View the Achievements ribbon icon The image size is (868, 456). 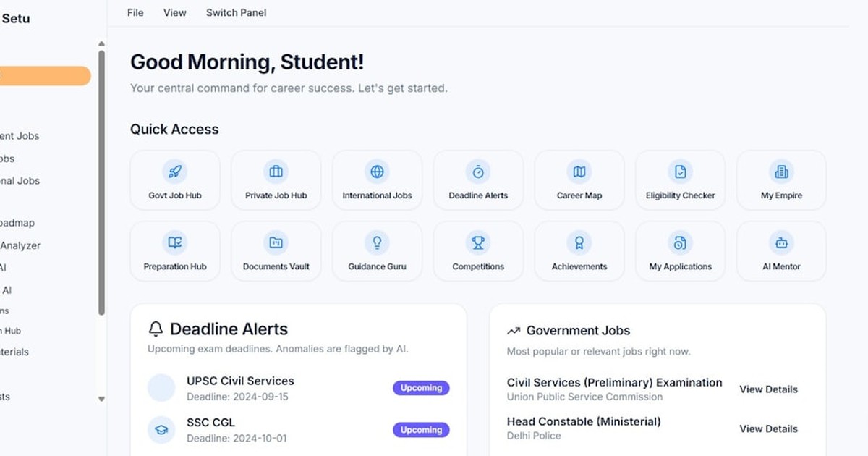point(579,242)
